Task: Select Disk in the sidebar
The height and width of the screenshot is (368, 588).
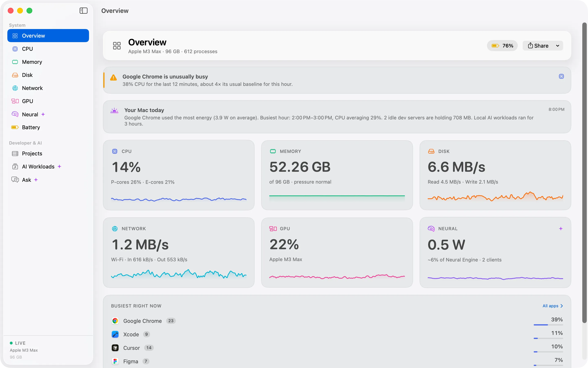Action: tap(48, 75)
